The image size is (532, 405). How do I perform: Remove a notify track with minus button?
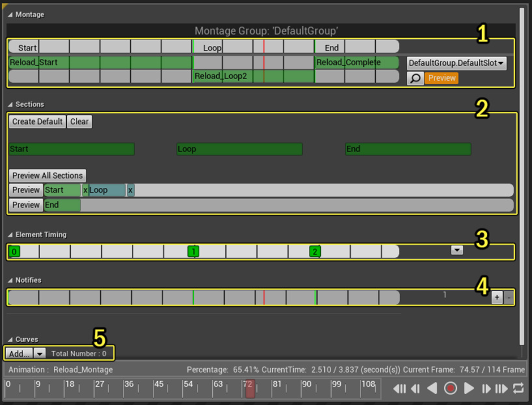(x=509, y=298)
